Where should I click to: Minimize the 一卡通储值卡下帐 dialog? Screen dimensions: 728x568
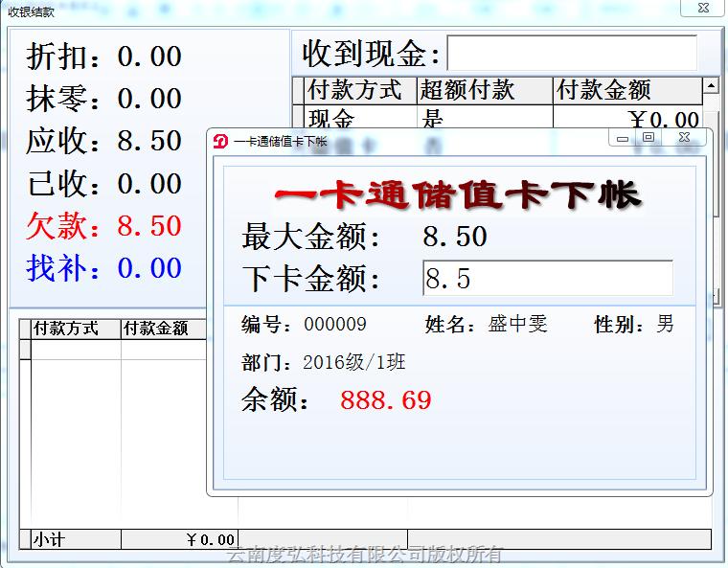click(x=623, y=139)
